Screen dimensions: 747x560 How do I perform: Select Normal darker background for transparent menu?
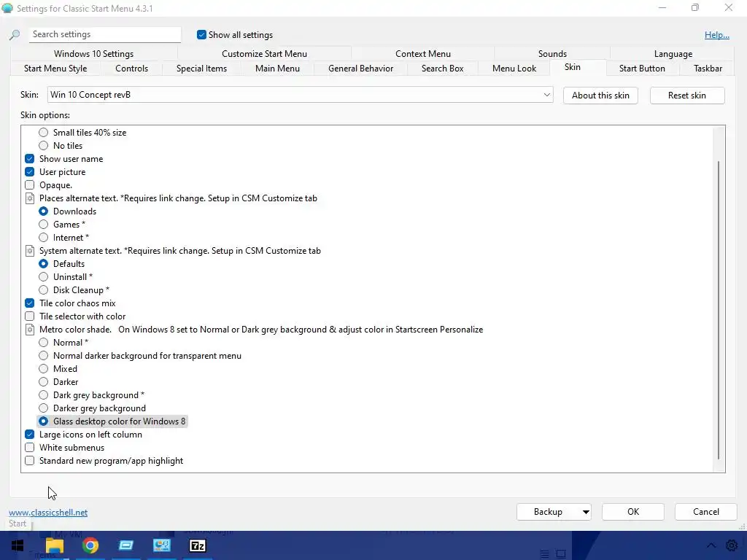[x=43, y=356]
